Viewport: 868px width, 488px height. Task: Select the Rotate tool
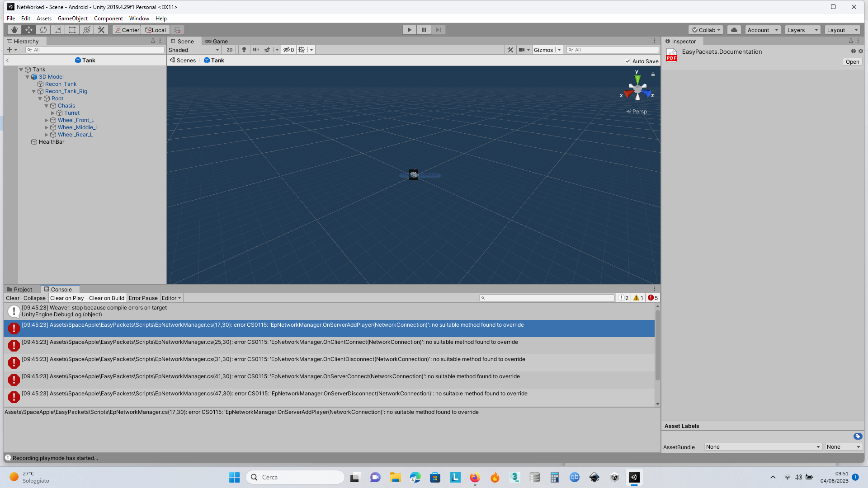point(43,30)
